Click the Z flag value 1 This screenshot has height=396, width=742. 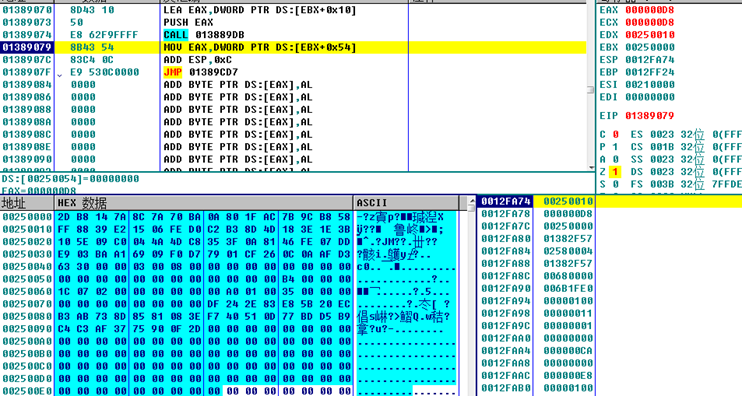click(x=616, y=172)
